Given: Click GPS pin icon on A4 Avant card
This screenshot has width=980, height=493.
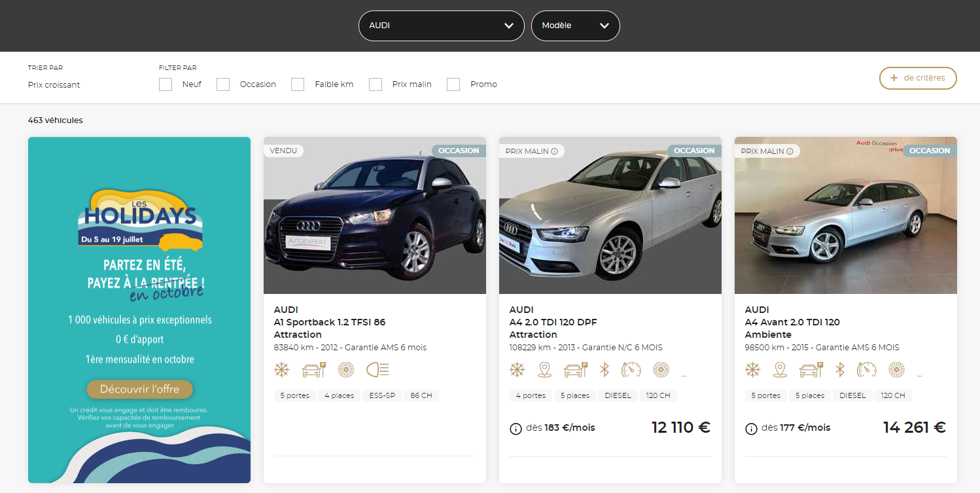Looking at the screenshot, I should point(780,370).
